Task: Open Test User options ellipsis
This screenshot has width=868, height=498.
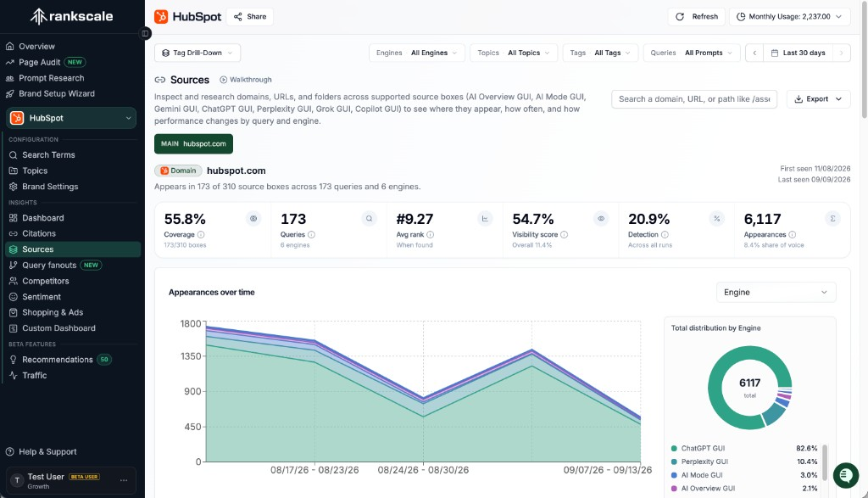Action: tap(124, 480)
